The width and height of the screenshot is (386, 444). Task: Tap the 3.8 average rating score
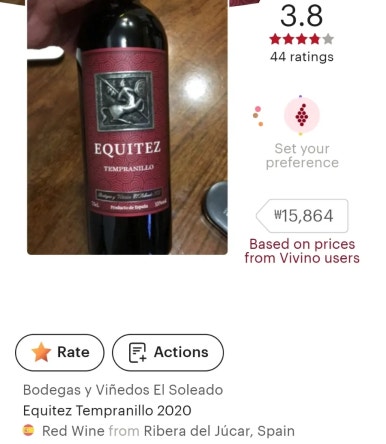point(301,16)
